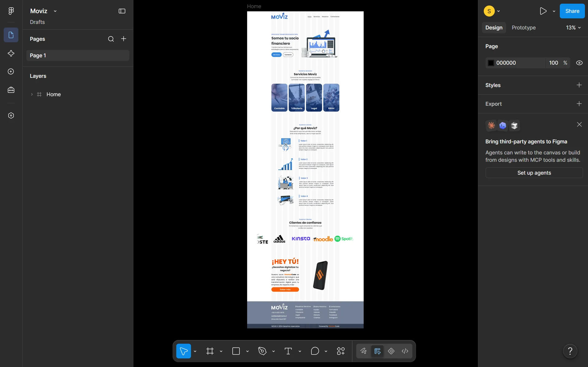
Task: Open the AI sparkle sidebar icon
Action: pyautogui.click(x=11, y=53)
